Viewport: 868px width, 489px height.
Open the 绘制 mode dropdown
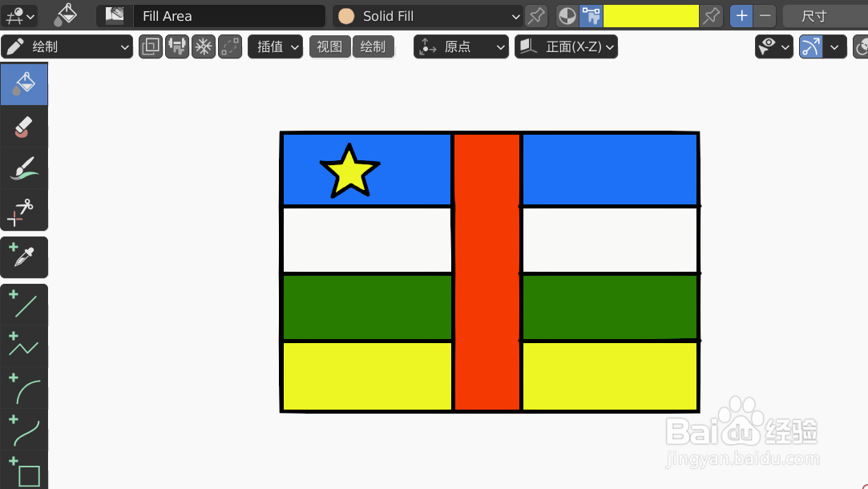coord(67,46)
